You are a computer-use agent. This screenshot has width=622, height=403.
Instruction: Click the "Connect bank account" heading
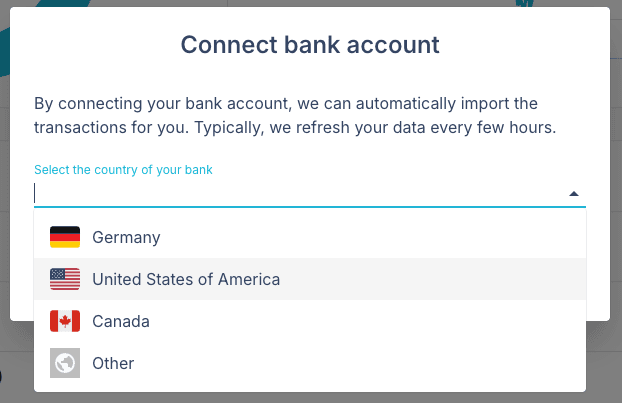click(310, 44)
